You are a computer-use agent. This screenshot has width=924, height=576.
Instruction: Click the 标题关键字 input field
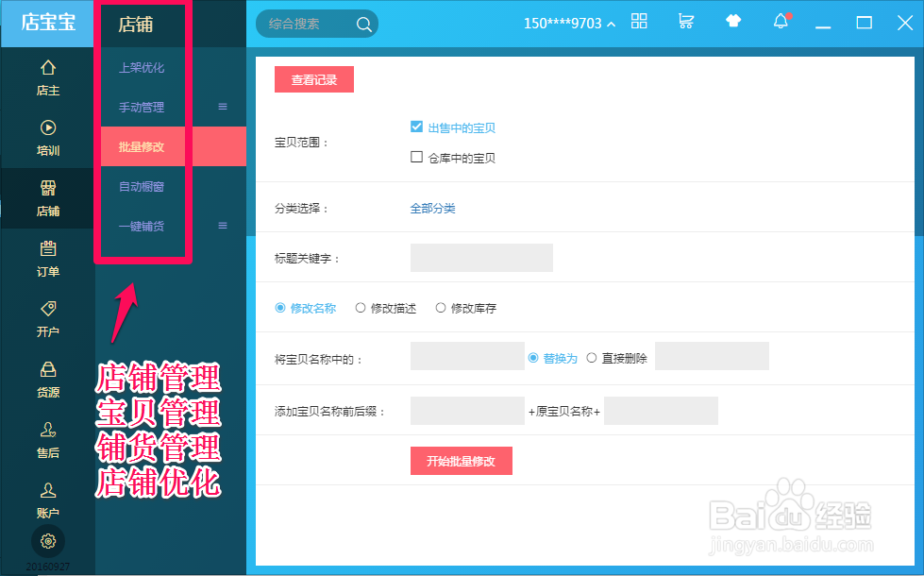(481, 258)
